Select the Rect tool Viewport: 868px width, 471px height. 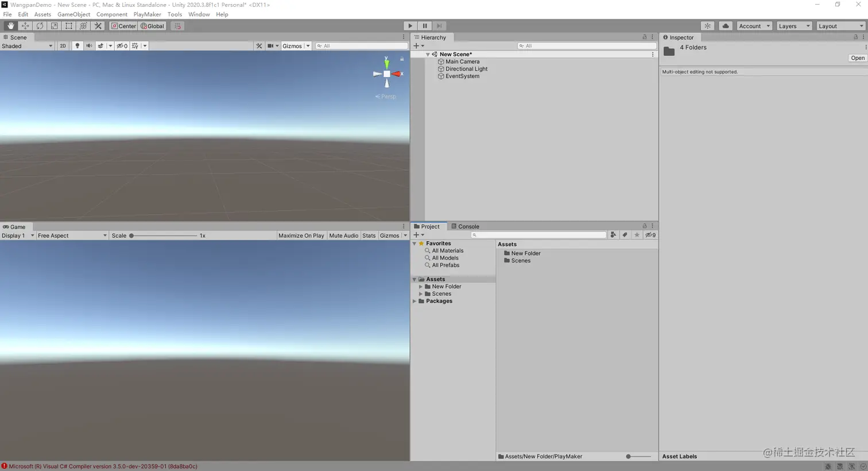pyautogui.click(x=69, y=26)
